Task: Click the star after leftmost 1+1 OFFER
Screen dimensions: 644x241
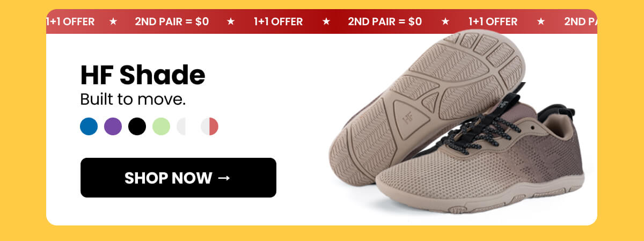Action: pos(113,21)
